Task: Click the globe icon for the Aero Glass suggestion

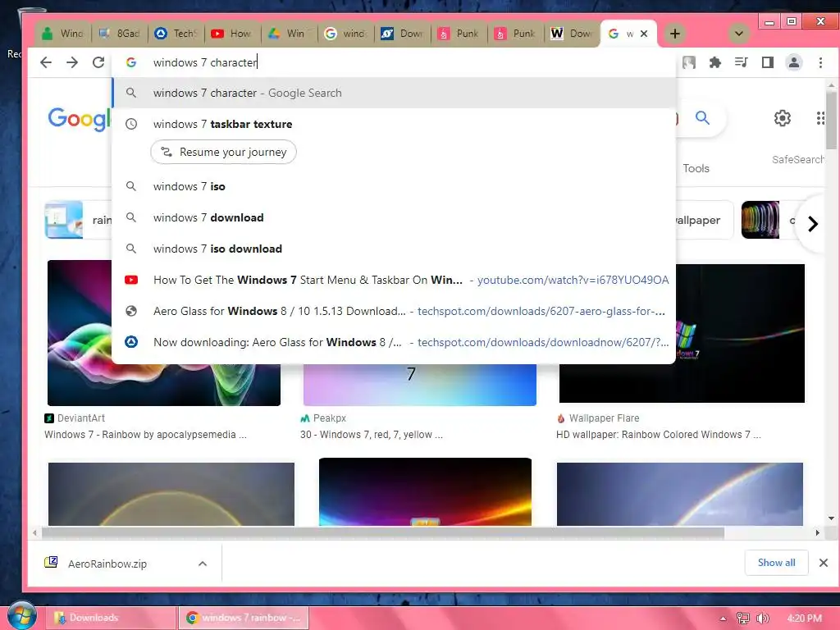Action: click(x=131, y=311)
